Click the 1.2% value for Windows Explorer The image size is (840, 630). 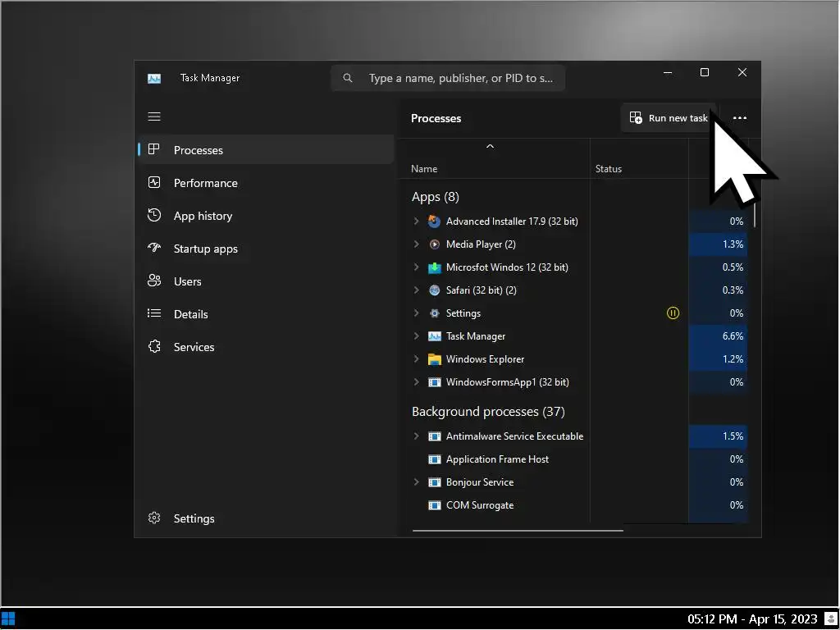[733, 359]
